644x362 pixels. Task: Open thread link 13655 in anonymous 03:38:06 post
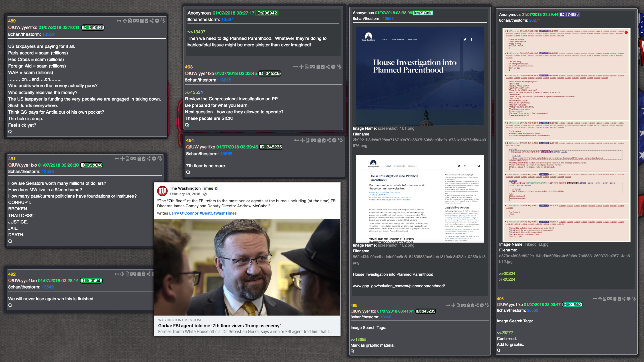pyautogui.click(x=388, y=19)
